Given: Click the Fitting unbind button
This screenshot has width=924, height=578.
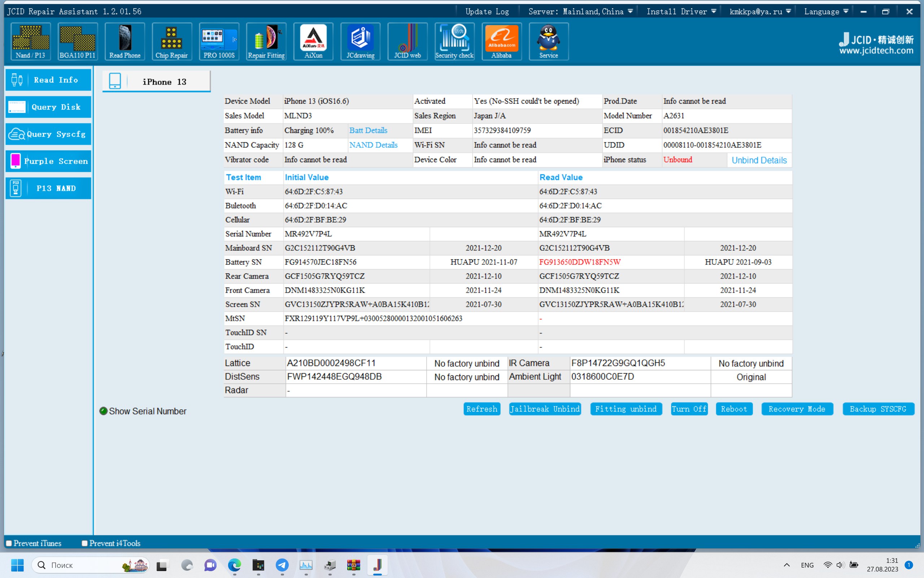Looking at the screenshot, I should [626, 409].
